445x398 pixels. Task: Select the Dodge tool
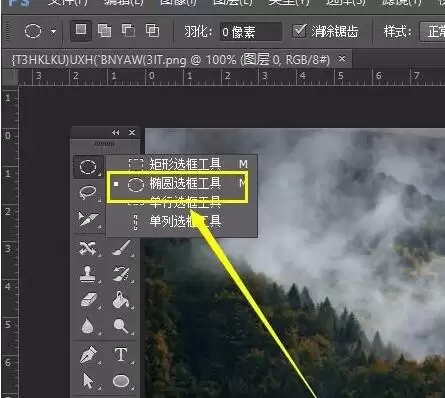click(x=122, y=326)
